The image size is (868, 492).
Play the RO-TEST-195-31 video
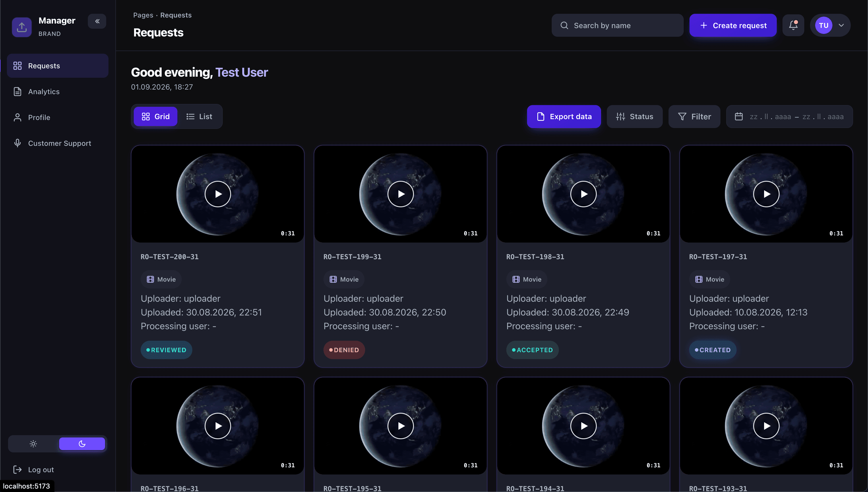point(401,426)
